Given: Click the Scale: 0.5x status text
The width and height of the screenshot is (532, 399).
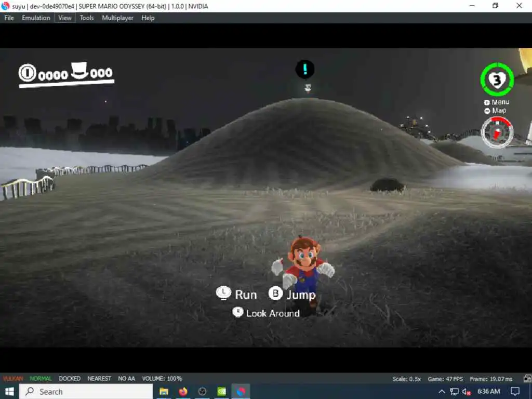Looking at the screenshot, I should [406, 379].
